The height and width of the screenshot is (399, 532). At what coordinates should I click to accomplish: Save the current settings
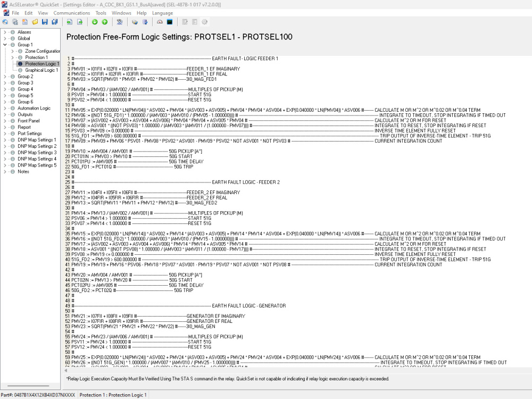45,22
